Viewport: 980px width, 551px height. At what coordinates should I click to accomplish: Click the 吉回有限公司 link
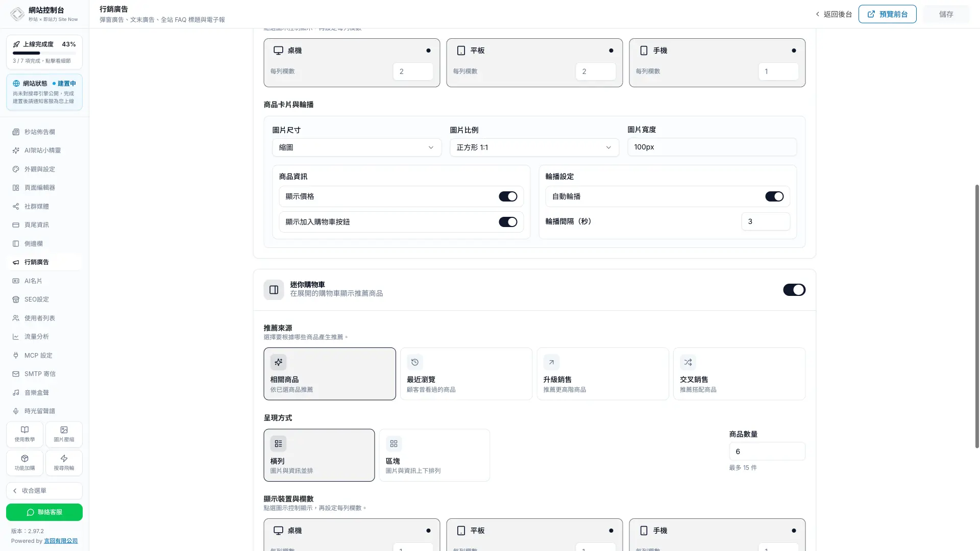click(x=61, y=541)
